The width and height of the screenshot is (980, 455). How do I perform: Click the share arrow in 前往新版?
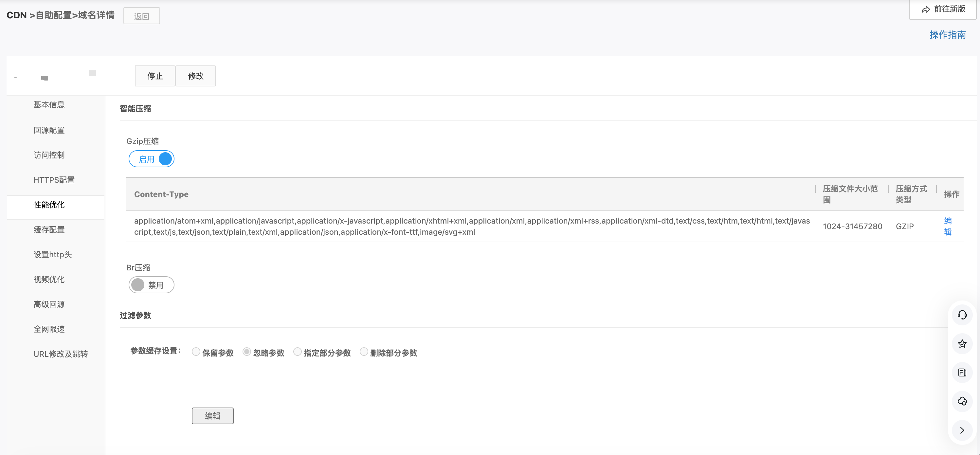pos(926,9)
